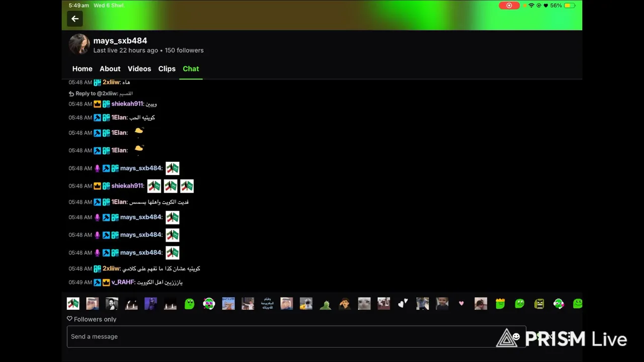Click 2xliiw's name on the 'هاه' message
Image resolution: width=644 pixels, height=362 pixels.
click(111, 82)
